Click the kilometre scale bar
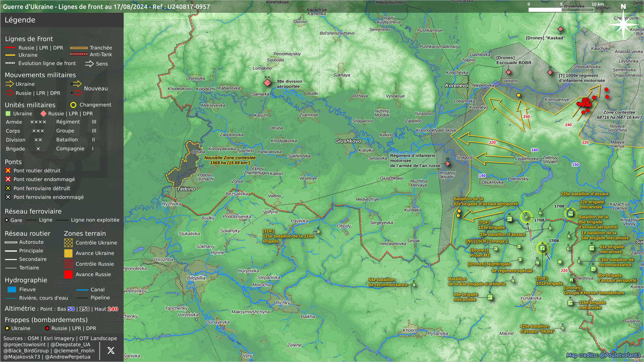This screenshot has height=362, width=644. click(561, 10)
